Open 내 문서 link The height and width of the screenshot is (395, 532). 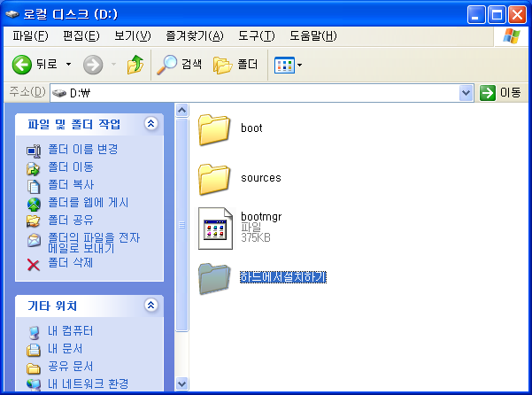pyautogui.click(x=66, y=349)
